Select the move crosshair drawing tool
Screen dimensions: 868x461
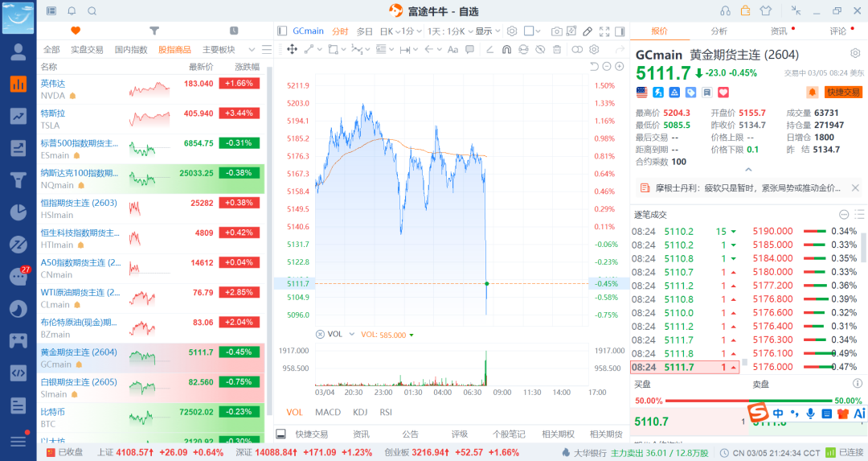[x=292, y=49]
